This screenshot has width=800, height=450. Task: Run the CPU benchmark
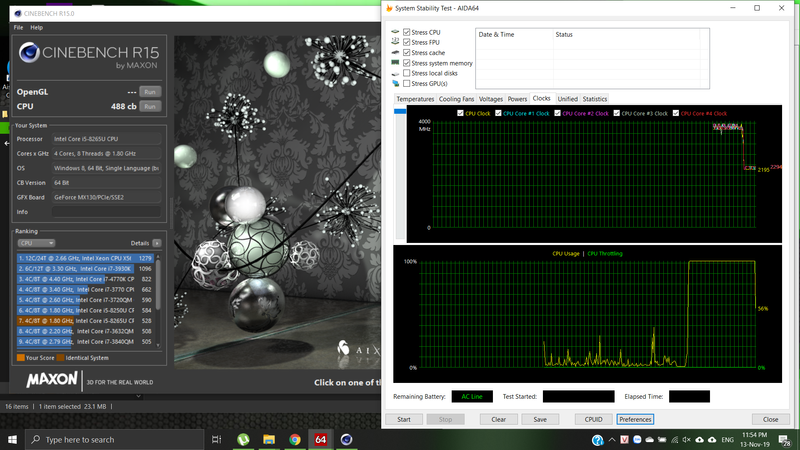coord(150,107)
